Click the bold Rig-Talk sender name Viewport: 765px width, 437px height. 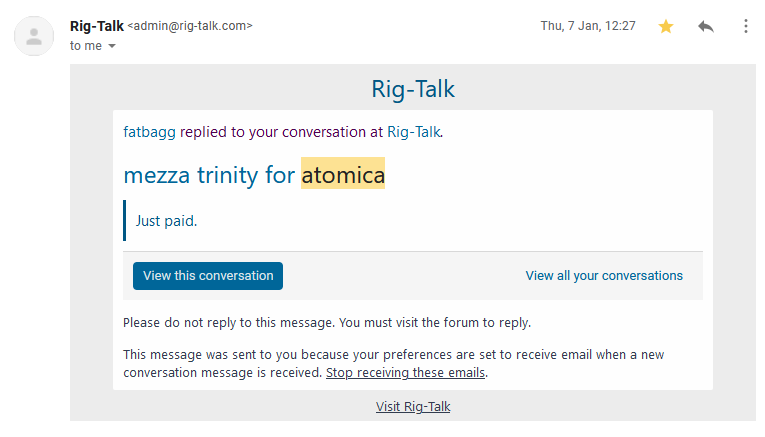[x=97, y=26]
